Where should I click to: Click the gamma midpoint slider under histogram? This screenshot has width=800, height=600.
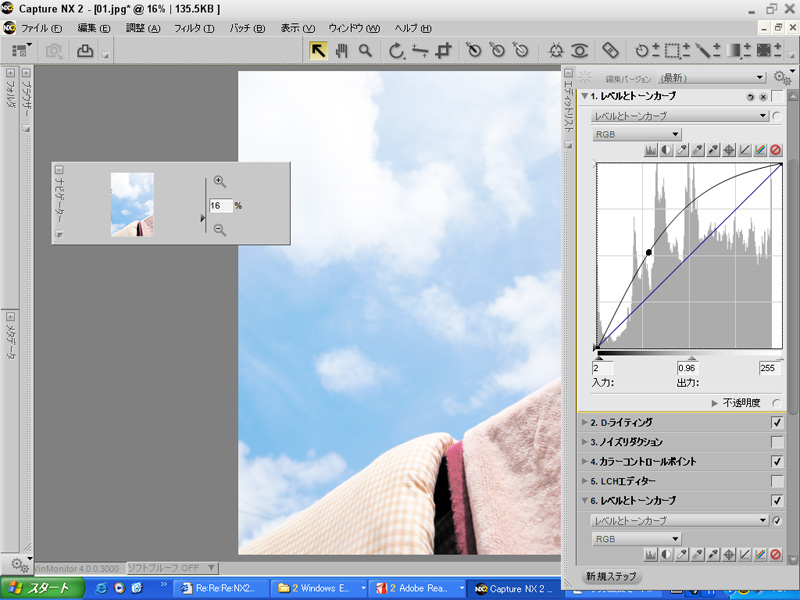tap(691, 356)
